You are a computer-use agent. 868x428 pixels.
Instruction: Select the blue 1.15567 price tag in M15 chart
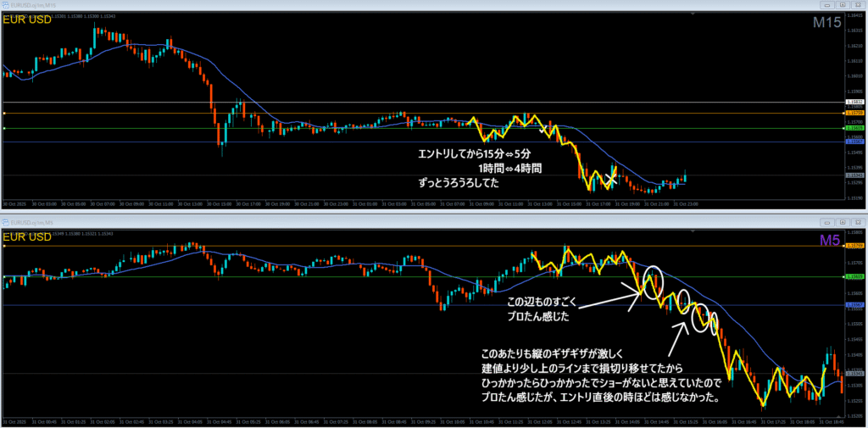[x=854, y=142]
